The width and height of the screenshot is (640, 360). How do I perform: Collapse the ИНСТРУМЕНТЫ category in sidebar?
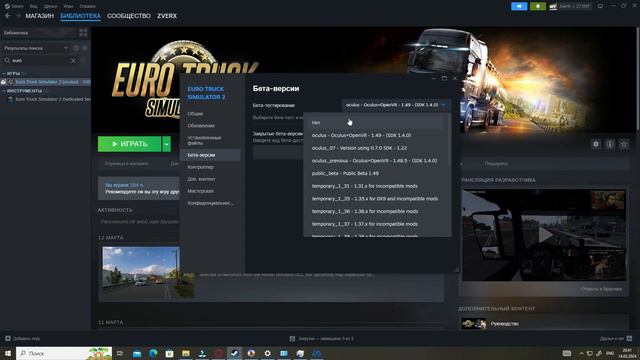[4, 91]
